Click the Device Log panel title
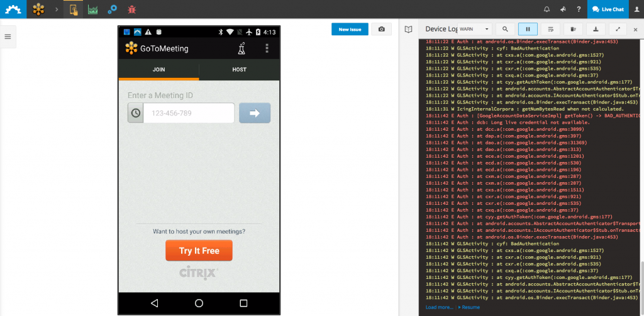The height and width of the screenshot is (316, 644). pos(441,29)
